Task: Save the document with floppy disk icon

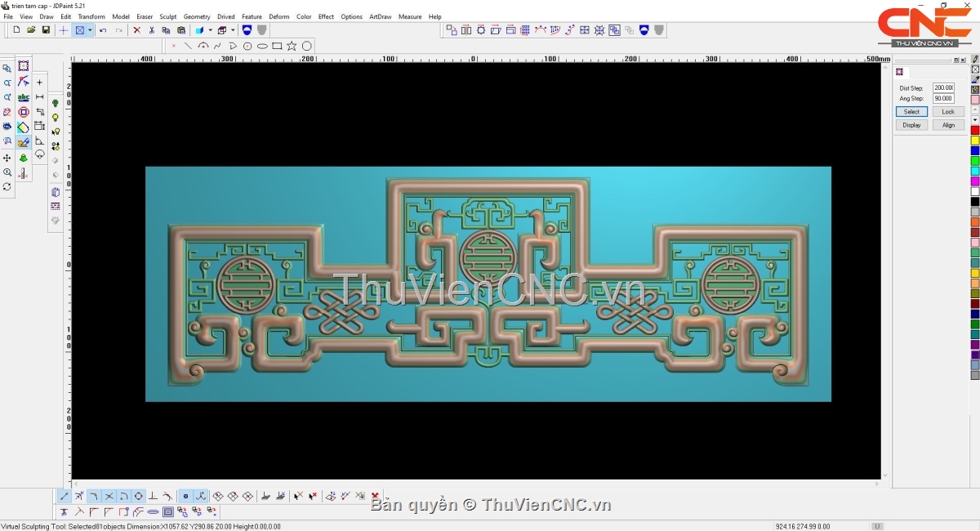Action: coord(46,30)
